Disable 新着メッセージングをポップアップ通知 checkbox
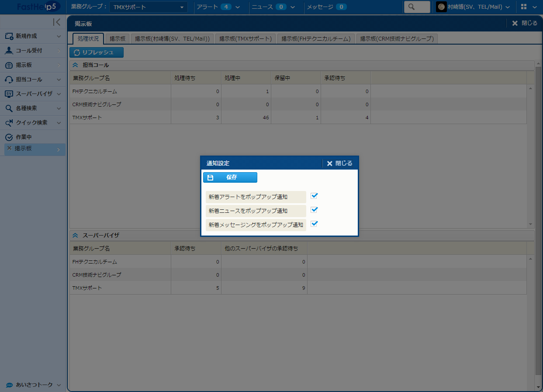The image size is (543, 392). [314, 224]
